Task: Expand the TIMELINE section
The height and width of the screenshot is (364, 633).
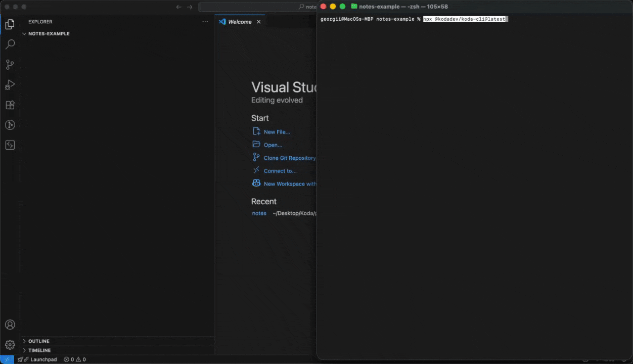Action: (x=39, y=350)
